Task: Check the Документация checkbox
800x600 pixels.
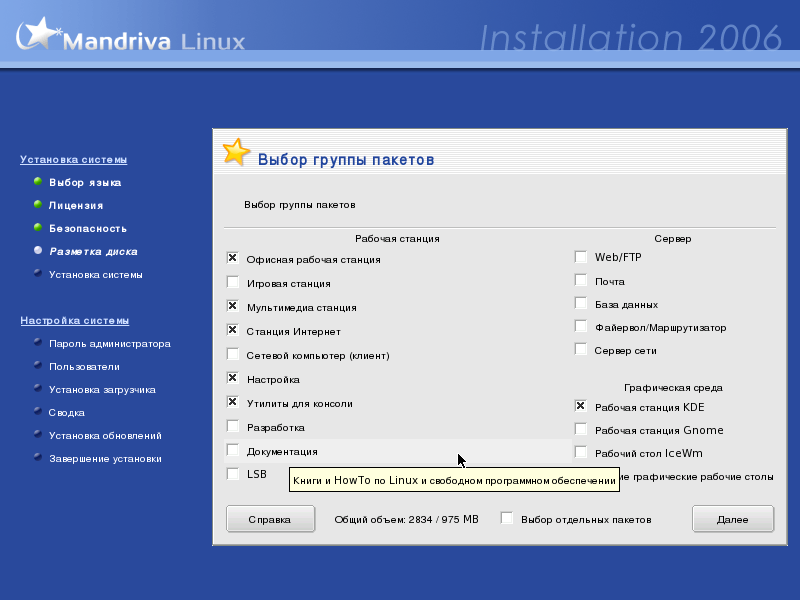Action: coord(233,450)
